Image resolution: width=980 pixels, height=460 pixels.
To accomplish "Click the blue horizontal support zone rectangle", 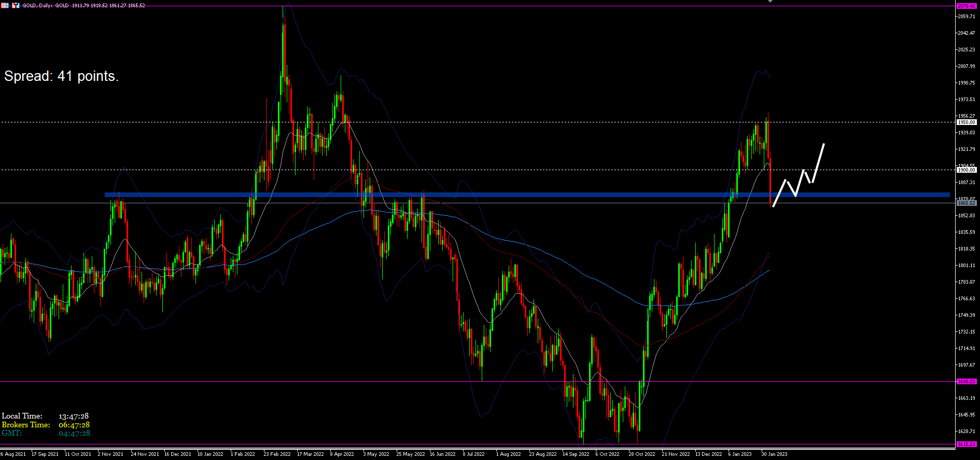I will (x=527, y=195).
